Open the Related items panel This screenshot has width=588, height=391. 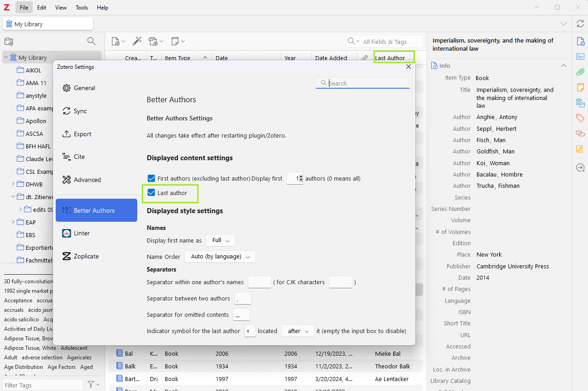click(x=580, y=134)
